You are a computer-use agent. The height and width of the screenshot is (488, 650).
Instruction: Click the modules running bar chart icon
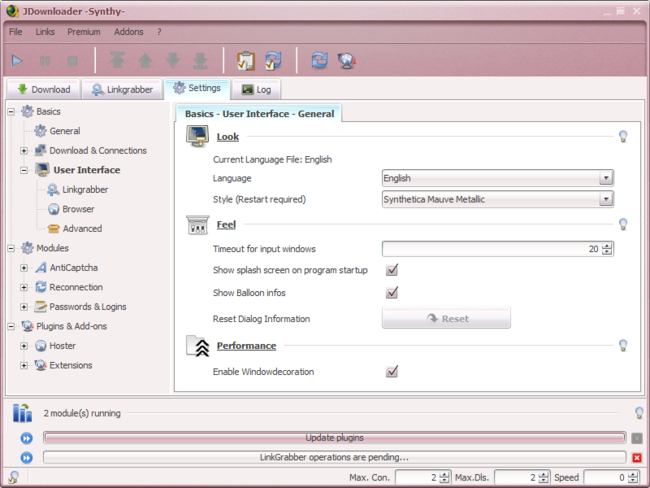pyautogui.click(x=22, y=413)
